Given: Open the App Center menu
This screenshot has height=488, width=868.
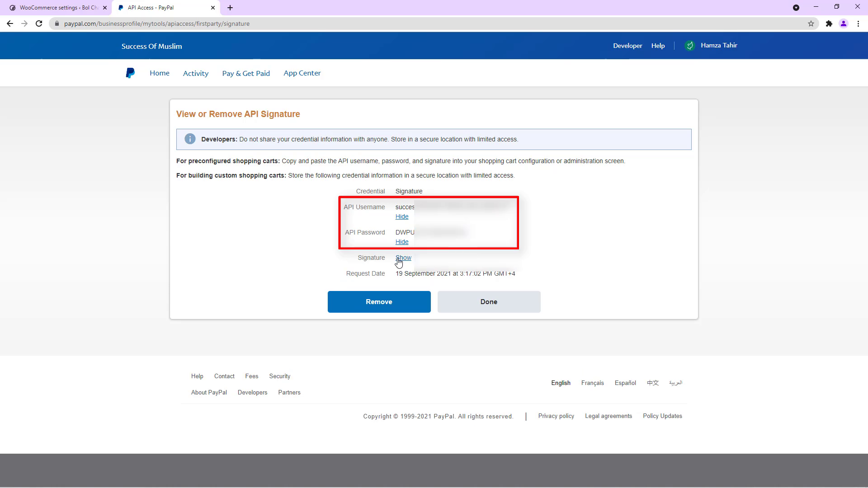Looking at the screenshot, I should pyautogui.click(x=302, y=73).
